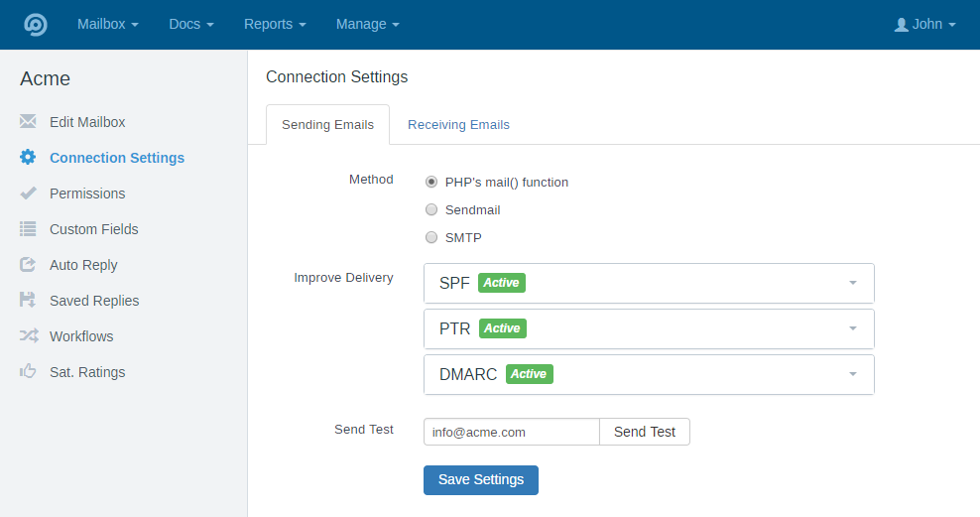Open the John user dropdown
The image size is (980, 517).
pos(925,25)
